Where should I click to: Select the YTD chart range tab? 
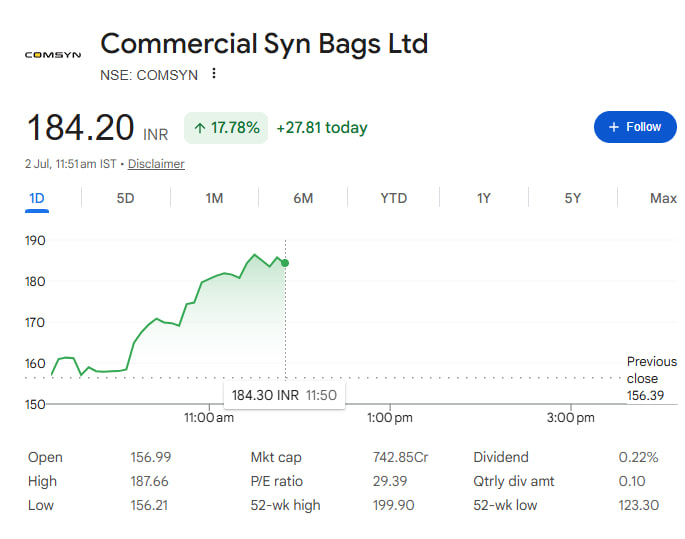point(394,198)
